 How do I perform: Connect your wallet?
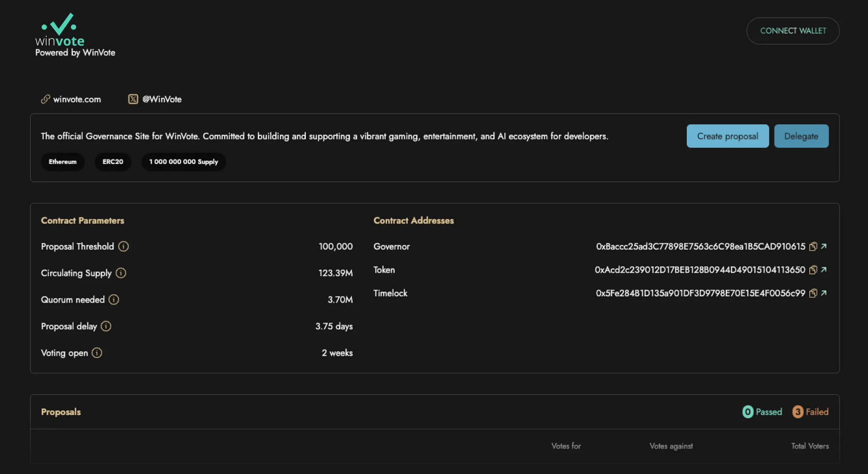[793, 31]
